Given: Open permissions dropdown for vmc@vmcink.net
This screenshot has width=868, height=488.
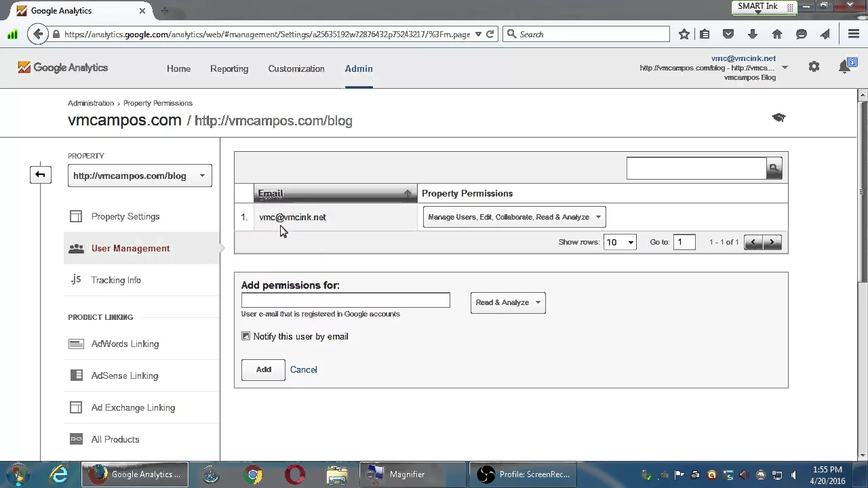Looking at the screenshot, I should (514, 217).
